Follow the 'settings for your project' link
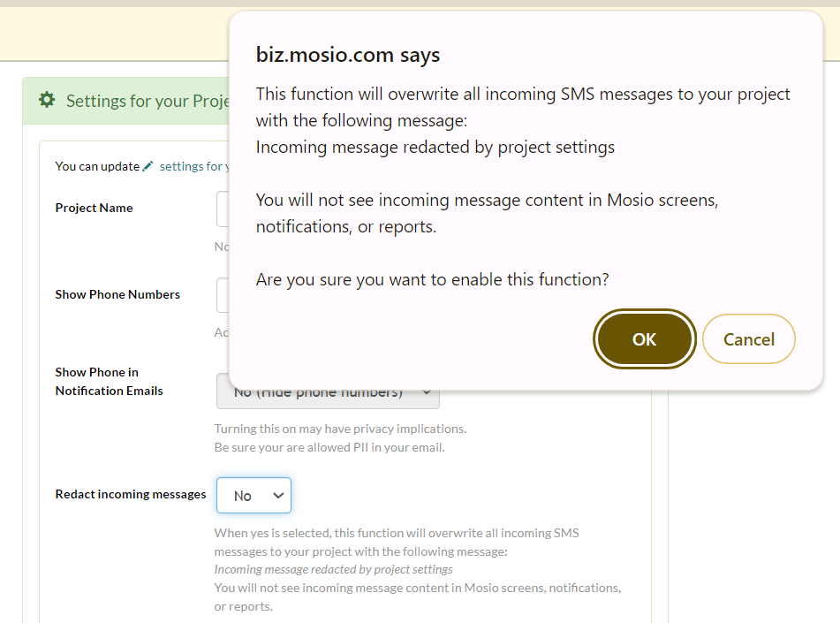Image resolution: width=840 pixels, height=623 pixels. point(190,166)
